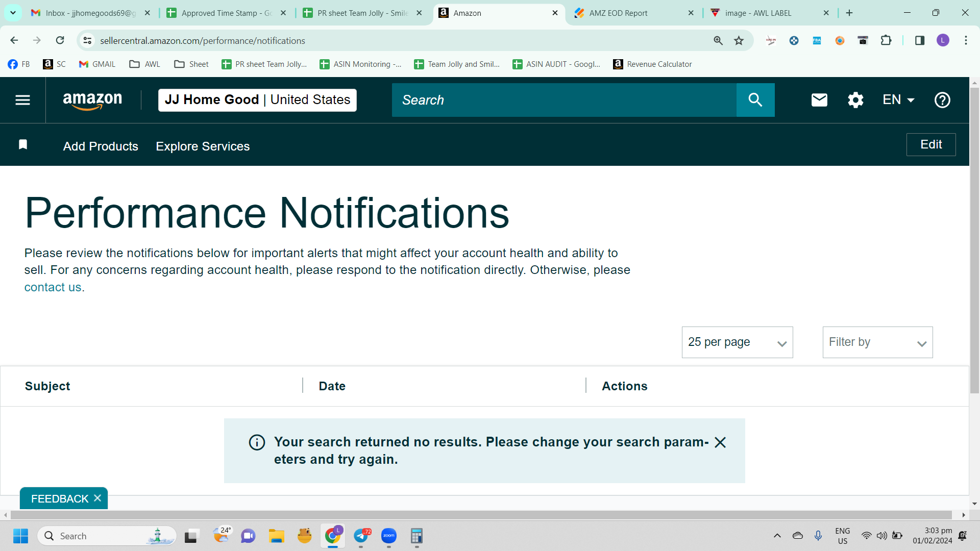Click the Seller Central search field
The image size is (980, 551).
point(564,100)
